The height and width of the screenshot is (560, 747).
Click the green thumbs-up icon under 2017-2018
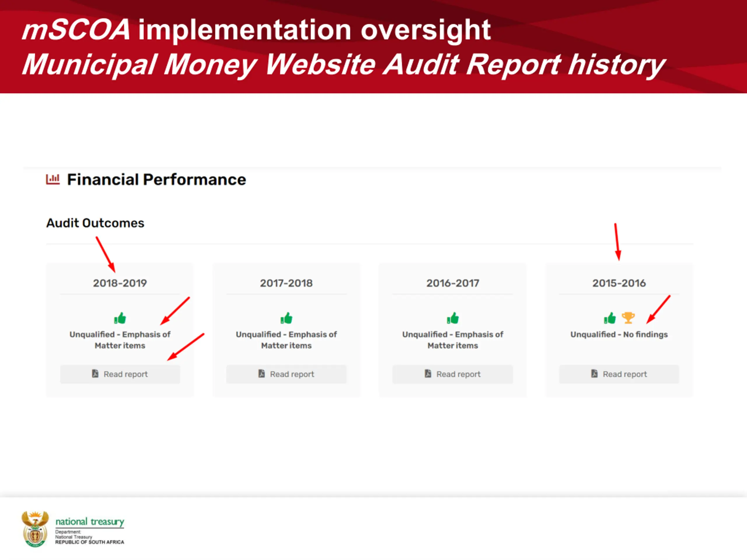pyautogui.click(x=286, y=318)
